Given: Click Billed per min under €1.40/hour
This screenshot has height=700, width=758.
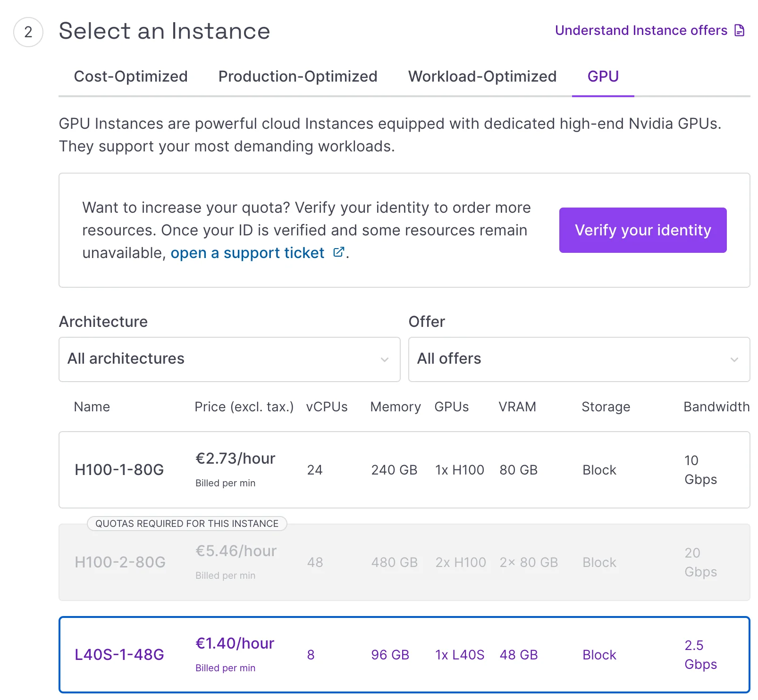Looking at the screenshot, I should (x=226, y=668).
